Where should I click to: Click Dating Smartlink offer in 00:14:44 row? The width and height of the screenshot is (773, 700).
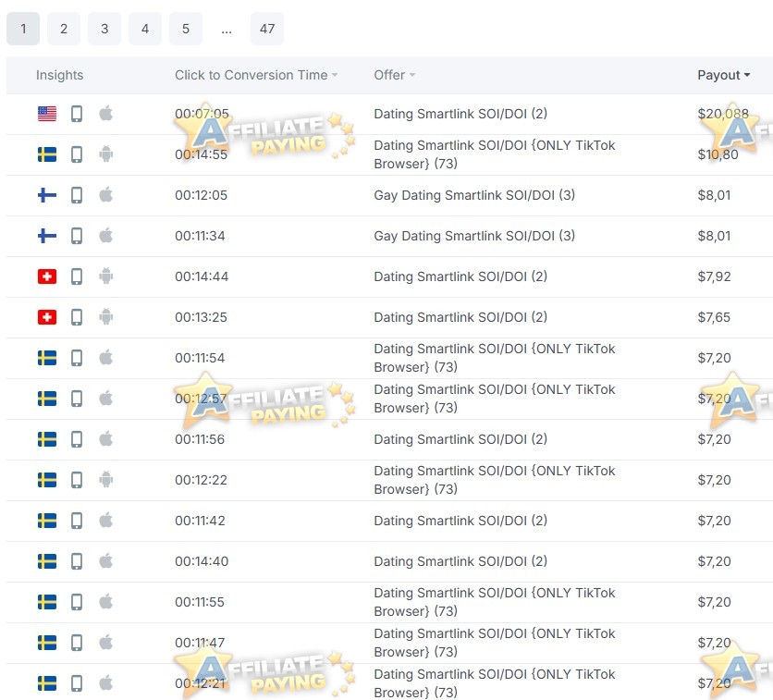[460, 276]
